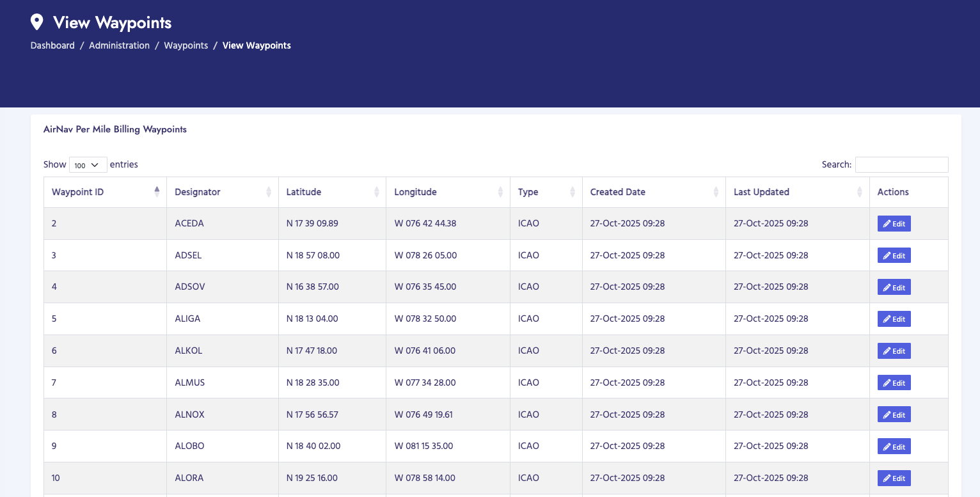Edit the ALMUS waypoint entry
This screenshot has height=497, width=980.
pyautogui.click(x=894, y=383)
